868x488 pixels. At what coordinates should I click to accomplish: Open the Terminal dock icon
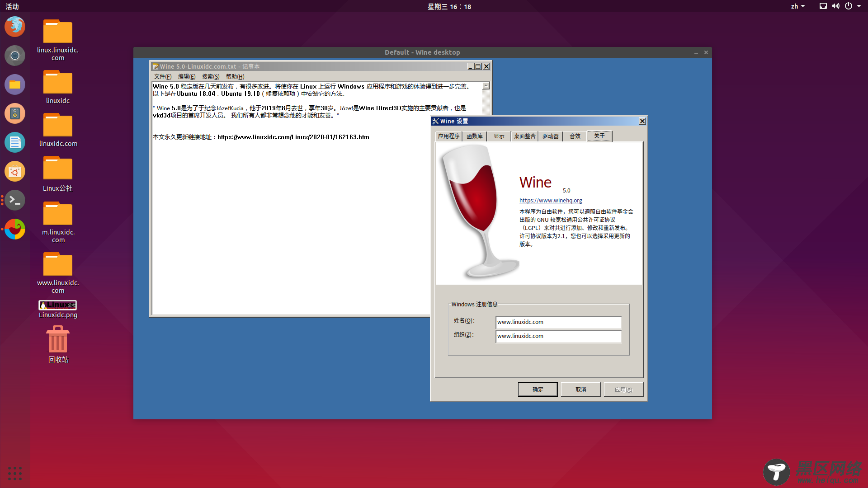click(x=15, y=200)
